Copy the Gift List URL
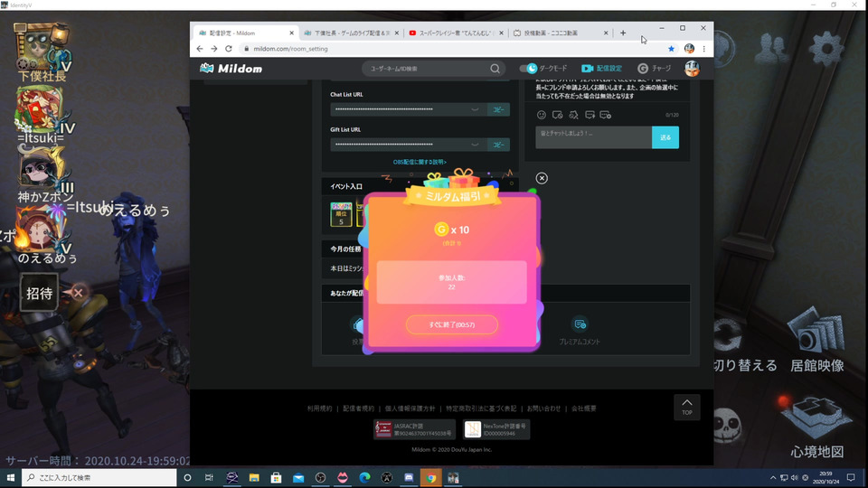Screen dimensions: 868x488 click(498, 145)
